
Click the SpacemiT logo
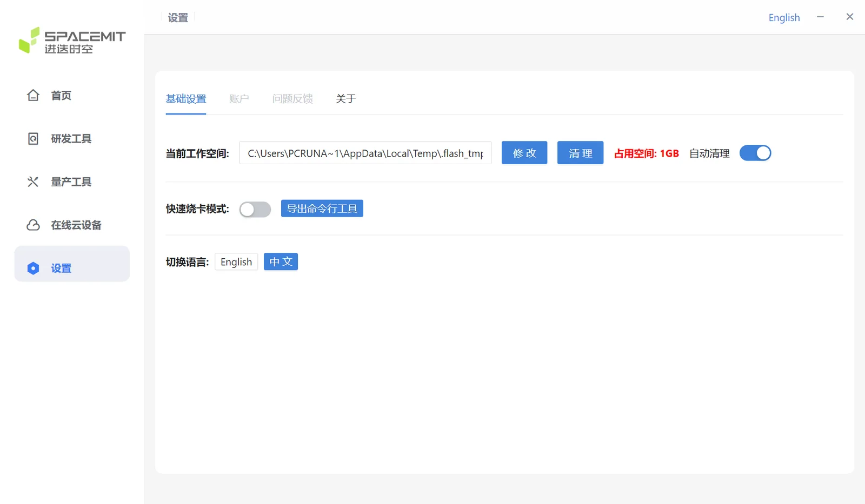[72, 41]
